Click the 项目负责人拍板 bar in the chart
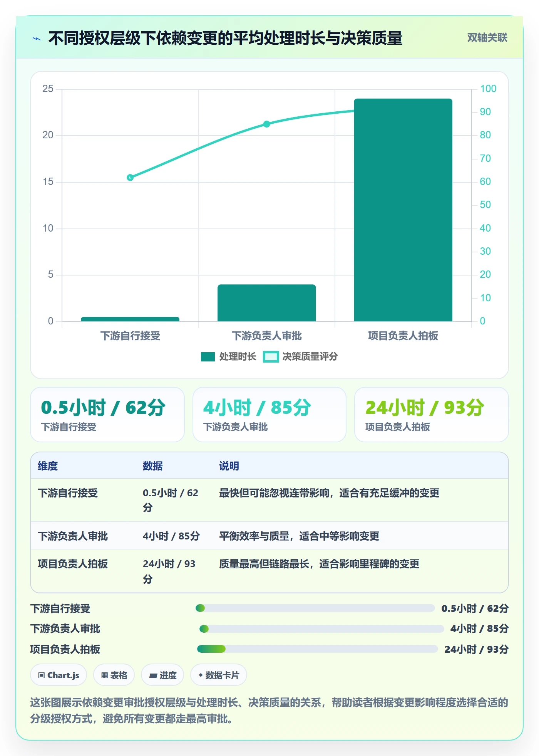The height and width of the screenshot is (756, 539). (403, 210)
